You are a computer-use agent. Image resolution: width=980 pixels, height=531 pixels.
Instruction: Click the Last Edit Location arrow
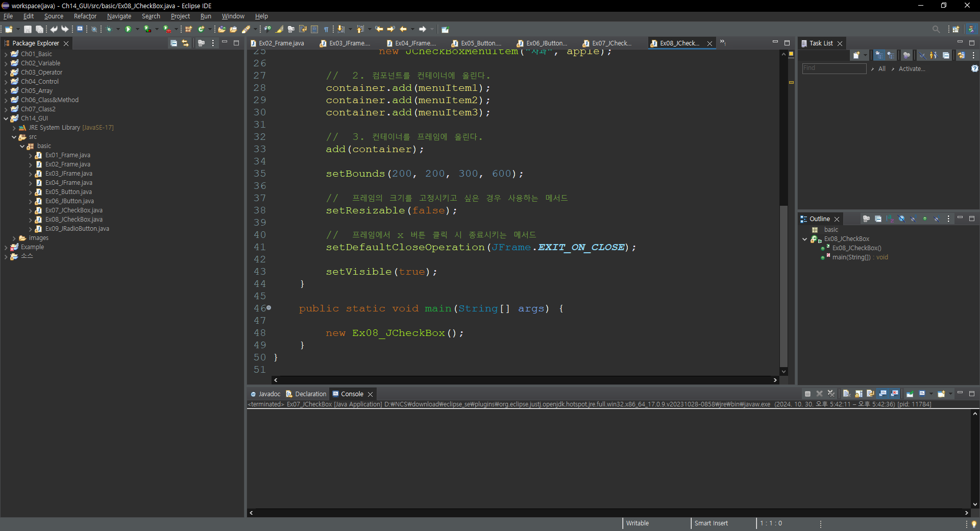(x=379, y=29)
